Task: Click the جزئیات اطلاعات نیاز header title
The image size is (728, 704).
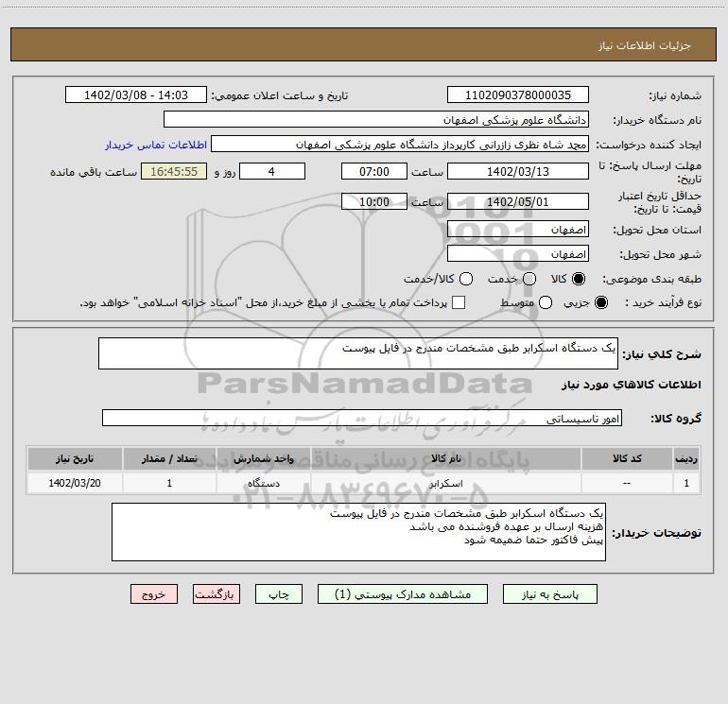Action: point(644,45)
